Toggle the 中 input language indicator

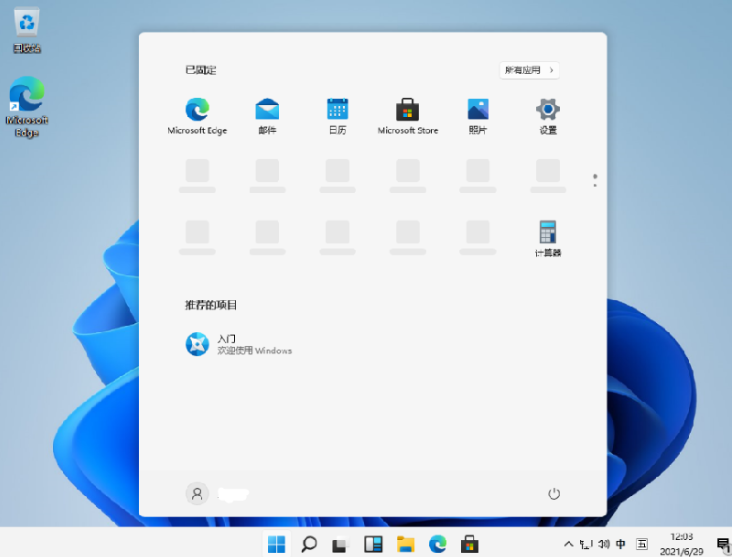[x=620, y=544]
